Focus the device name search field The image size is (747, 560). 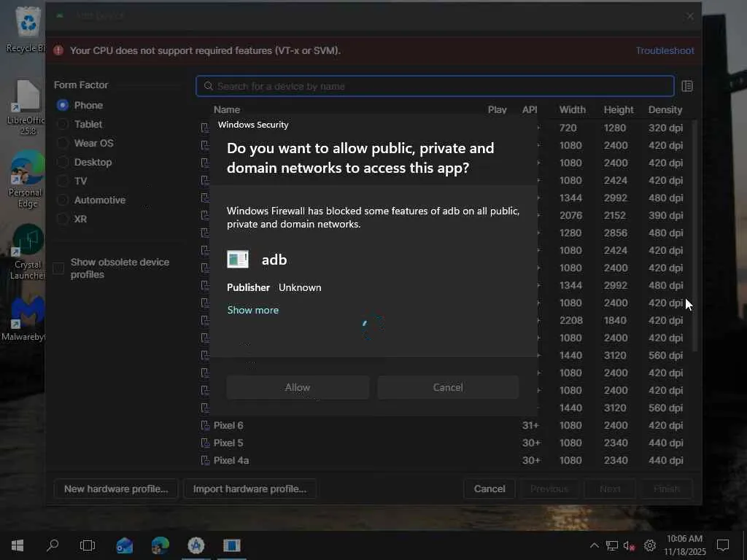(x=435, y=86)
